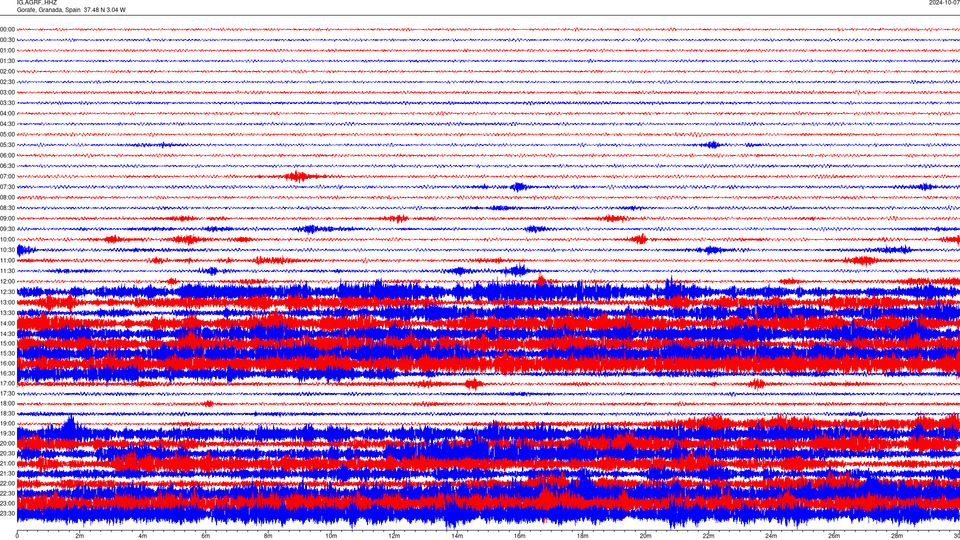Image resolution: width=960 pixels, height=540 pixels.
Task: Select the 02:30 time label
Action: click(x=7, y=81)
